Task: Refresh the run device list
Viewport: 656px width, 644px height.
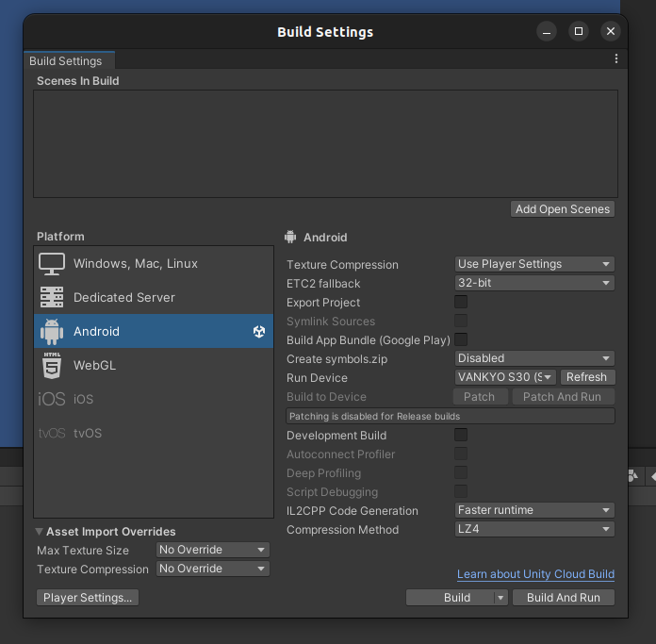Action: pos(587,377)
